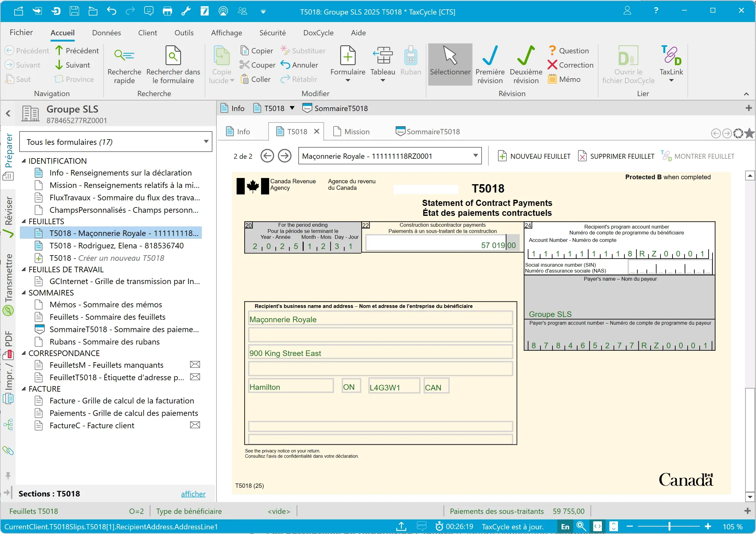Click the Recherche rapide icon
This screenshot has height=534, width=756.
click(x=124, y=56)
